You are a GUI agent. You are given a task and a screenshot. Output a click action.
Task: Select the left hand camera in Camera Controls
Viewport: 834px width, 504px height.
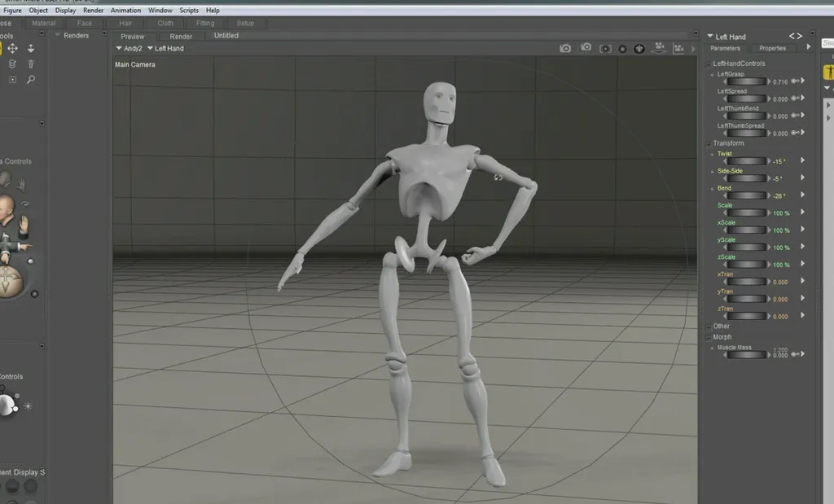(x=21, y=185)
